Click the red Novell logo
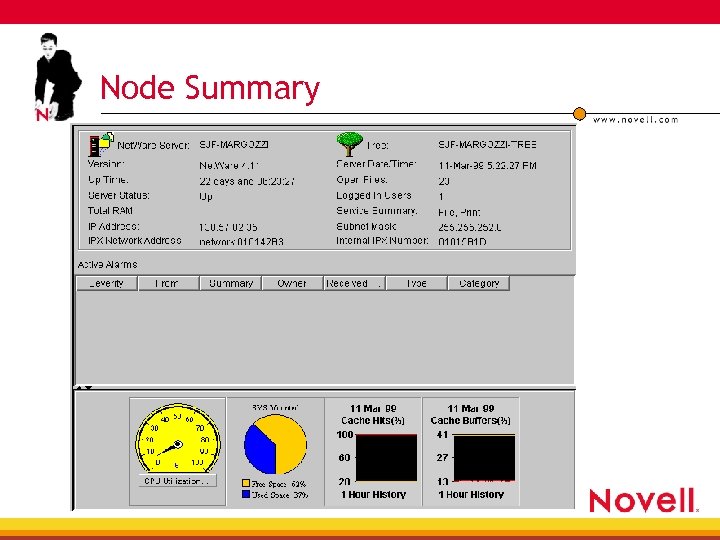 click(x=643, y=501)
